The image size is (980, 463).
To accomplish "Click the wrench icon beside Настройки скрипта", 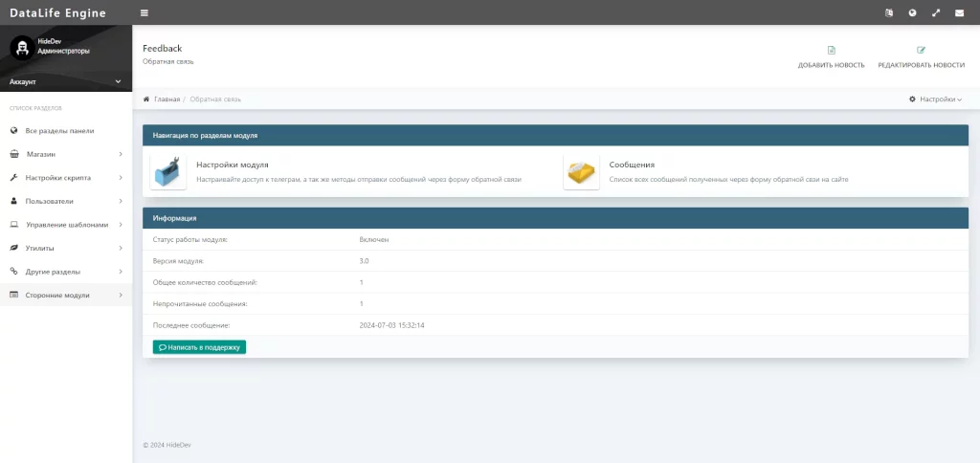I will 13,178.
